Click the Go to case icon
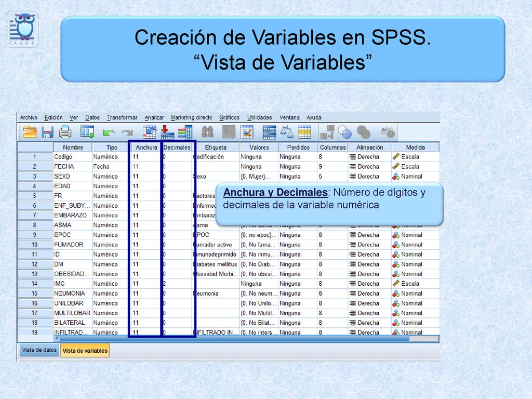The height and width of the screenshot is (399, 532). pyautogui.click(x=150, y=132)
